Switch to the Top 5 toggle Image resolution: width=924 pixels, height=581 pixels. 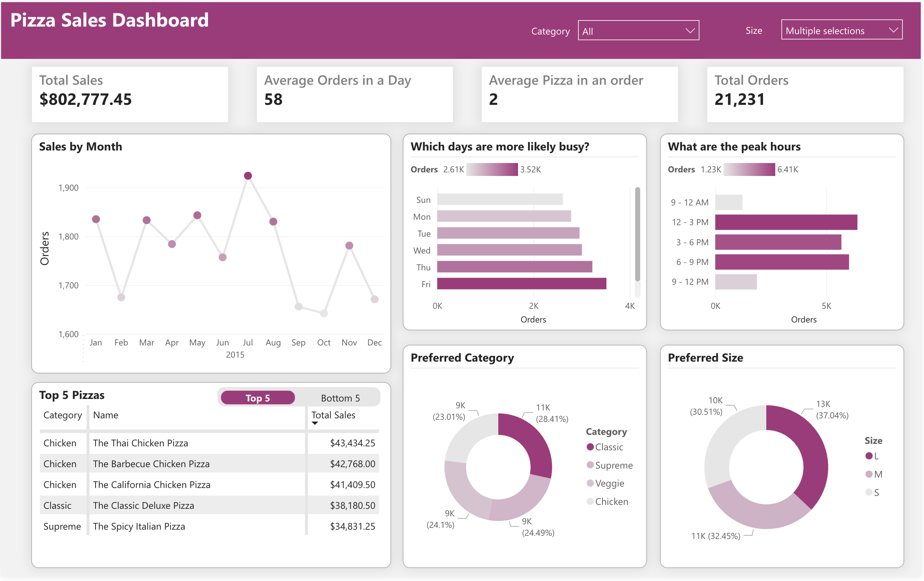[x=258, y=398]
